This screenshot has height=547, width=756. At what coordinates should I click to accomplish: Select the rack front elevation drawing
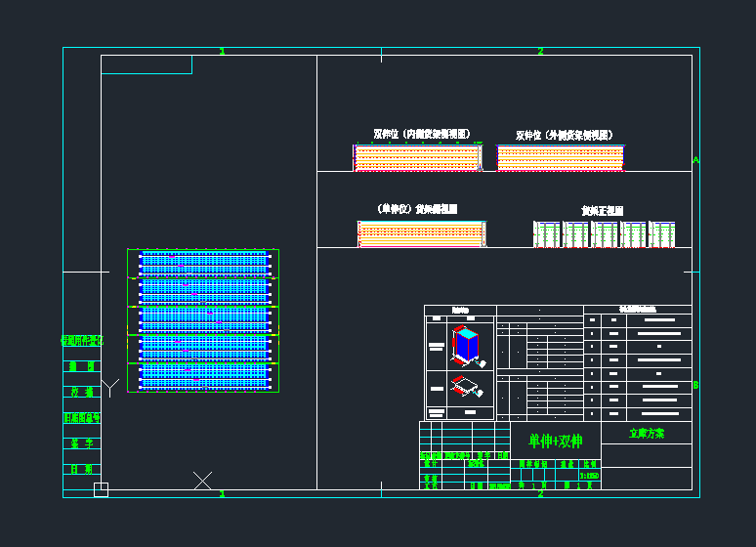point(604,233)
